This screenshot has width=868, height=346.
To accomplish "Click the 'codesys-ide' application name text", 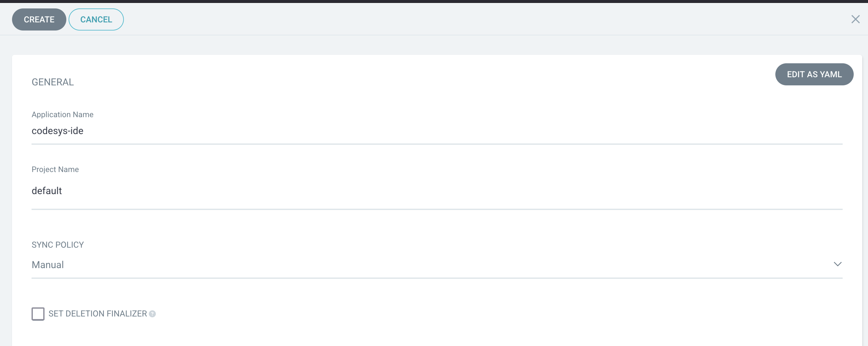I will pos(57,131).
